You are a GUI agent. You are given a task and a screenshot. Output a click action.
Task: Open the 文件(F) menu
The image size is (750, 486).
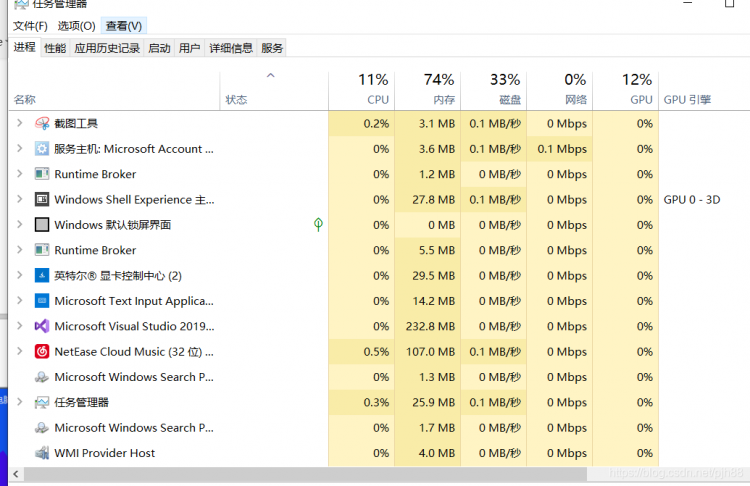(x=30, y=26)
